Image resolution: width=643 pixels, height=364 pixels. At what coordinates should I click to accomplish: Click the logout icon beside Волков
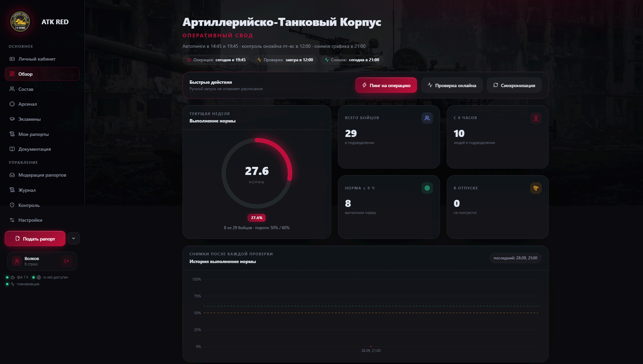pos(67,261)
